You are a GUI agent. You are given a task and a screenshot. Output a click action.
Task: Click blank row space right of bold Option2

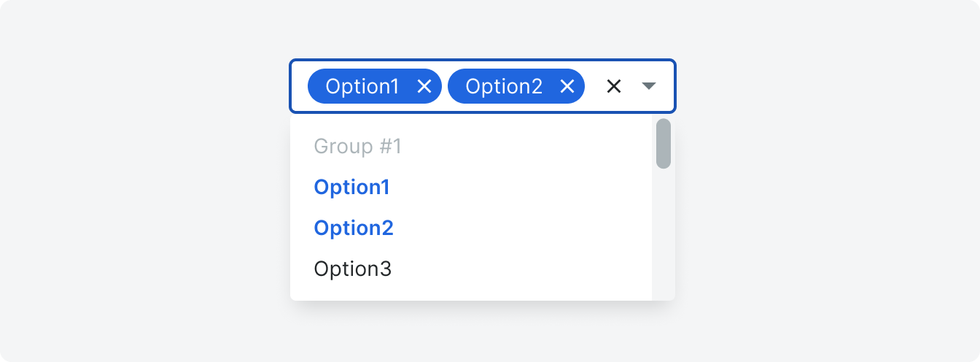523,228
